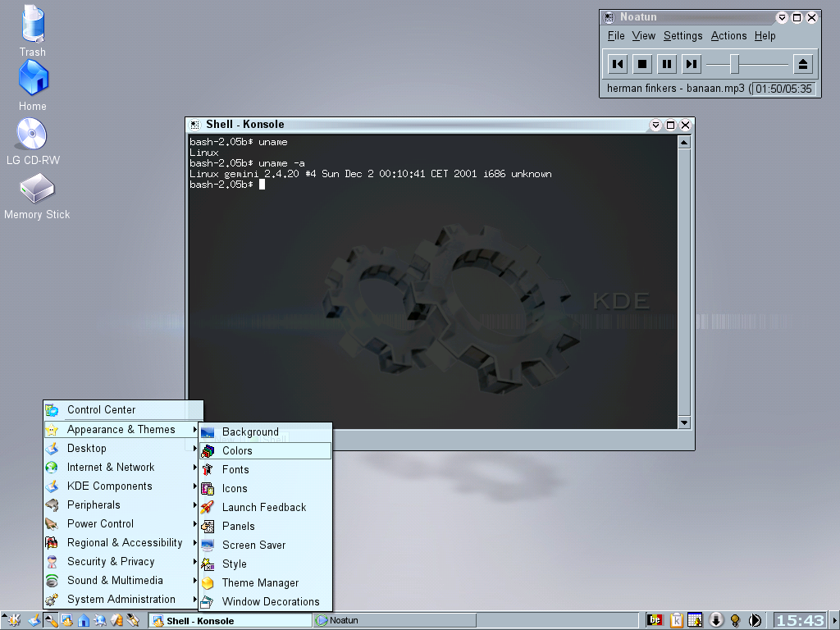
Task: Open the calendar organizer tray icon
Action: click(x=695, y=620)
